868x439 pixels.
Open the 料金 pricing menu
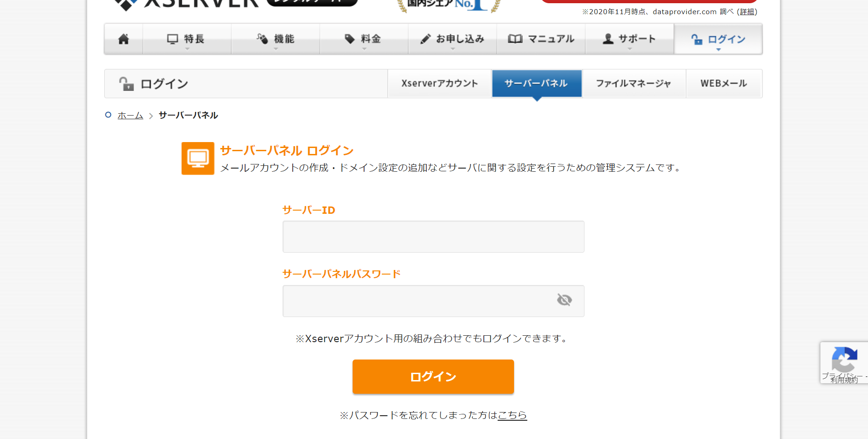point(364,39)
